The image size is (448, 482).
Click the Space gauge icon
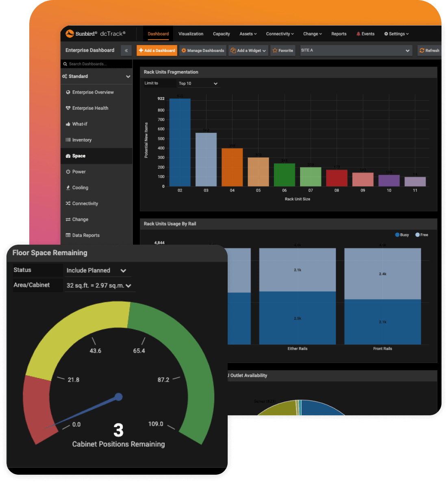(x=68, y=156)
